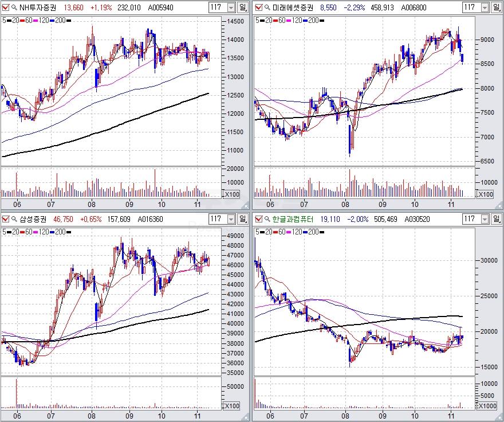Click the 일 period button in NH투자증권 chart
The image size is (504, 422).
pos(243,7)
